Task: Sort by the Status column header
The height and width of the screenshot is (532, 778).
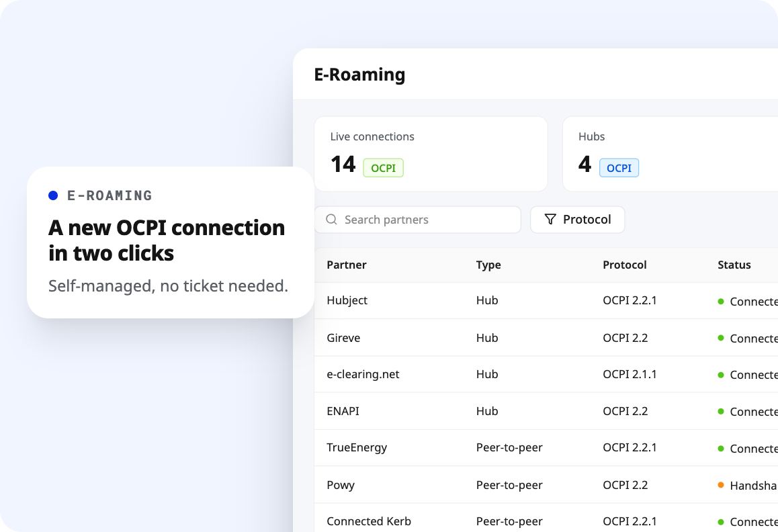Action: pos(734,265)
